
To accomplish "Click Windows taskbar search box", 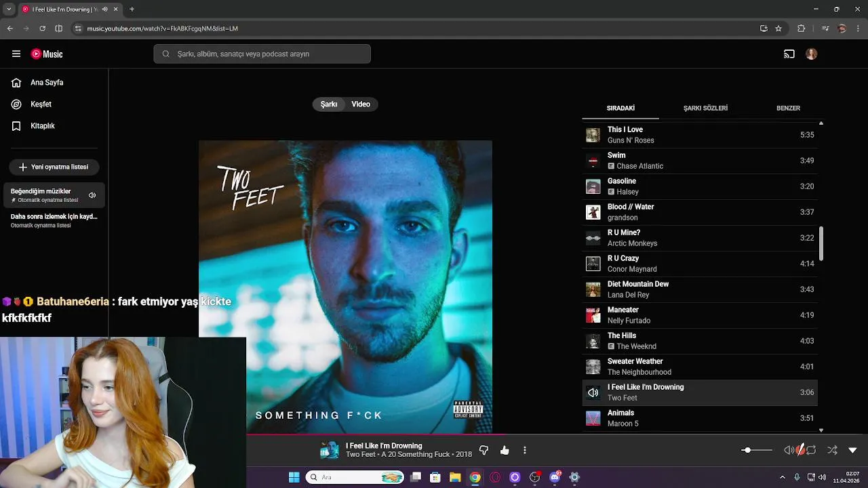I will (x=355, y=477).
